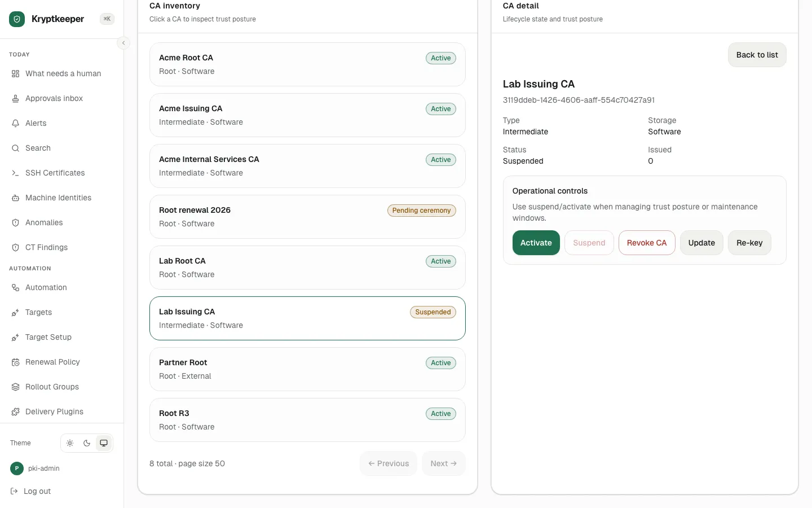The image size is (812, 508).
Task: Select the Acme Internal Services CA card
Action: 307,166
